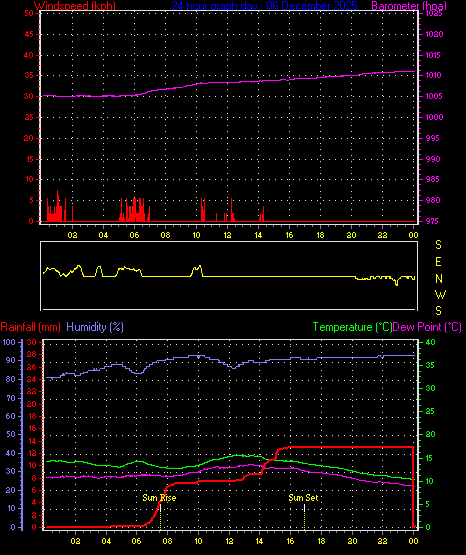Click the 'Sun Rise' marker label
This screenshot has width=466, height=555.
[x=159, y=498]
